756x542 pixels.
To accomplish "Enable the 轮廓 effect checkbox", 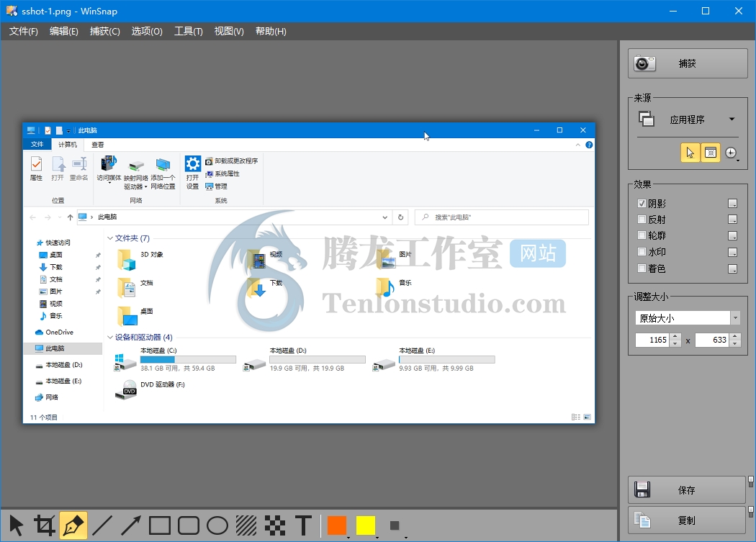I will pos(642,235).
